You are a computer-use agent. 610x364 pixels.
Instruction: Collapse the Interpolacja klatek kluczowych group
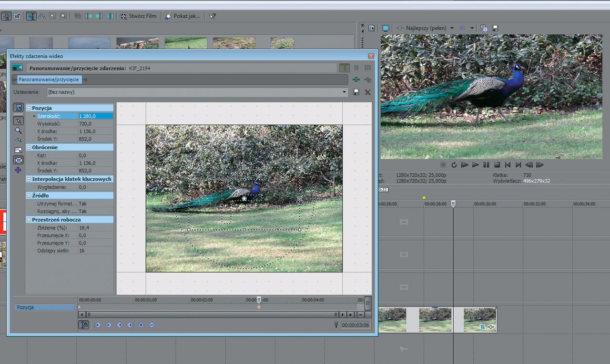point(29,179)
